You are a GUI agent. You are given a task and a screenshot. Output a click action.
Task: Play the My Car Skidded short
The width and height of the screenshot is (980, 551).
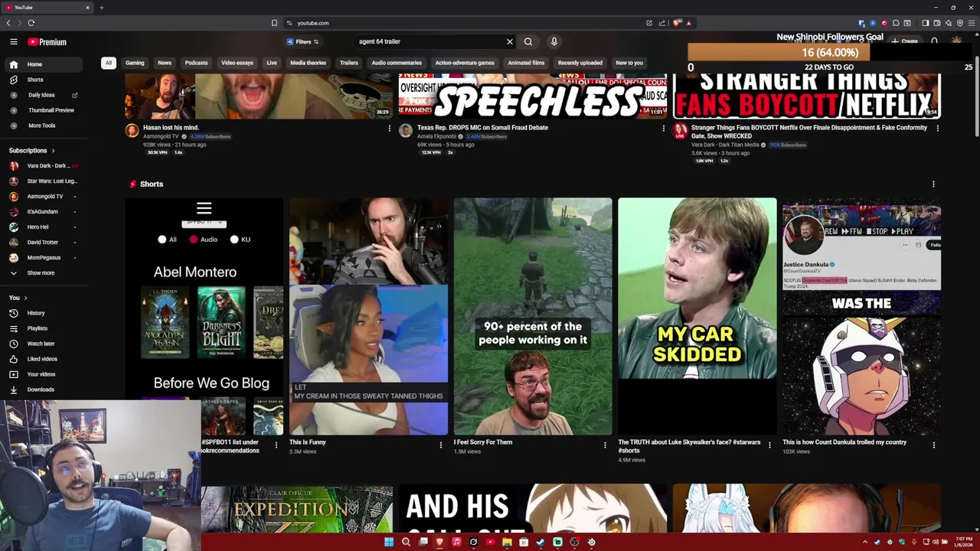tap(697, 316)
